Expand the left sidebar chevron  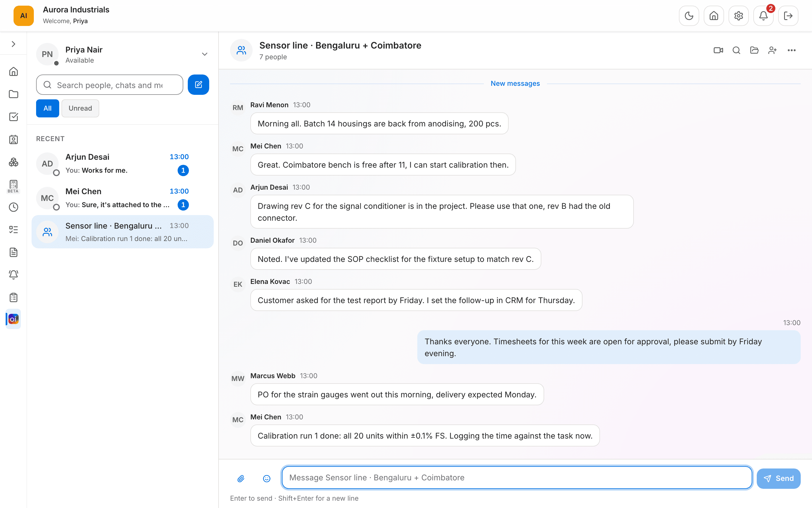[x=14, y=44]
